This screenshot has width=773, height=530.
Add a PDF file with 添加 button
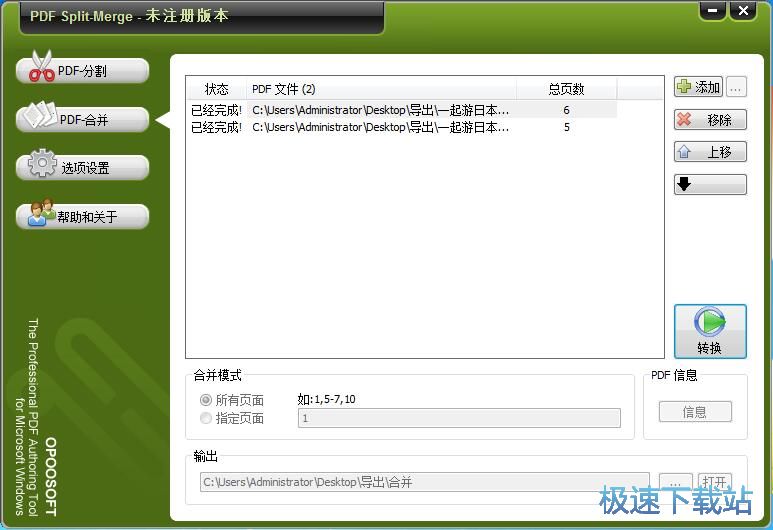698,87
